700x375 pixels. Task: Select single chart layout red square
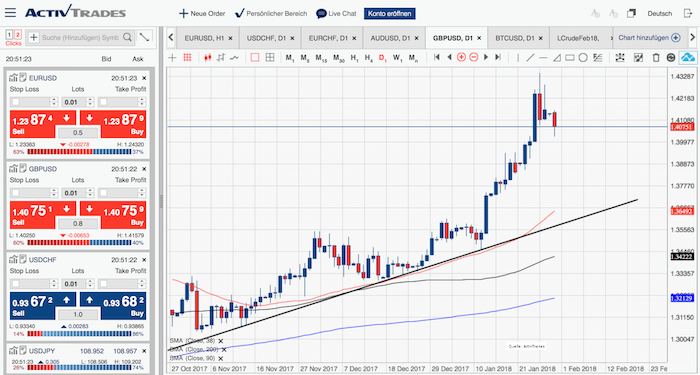point(255,57)
